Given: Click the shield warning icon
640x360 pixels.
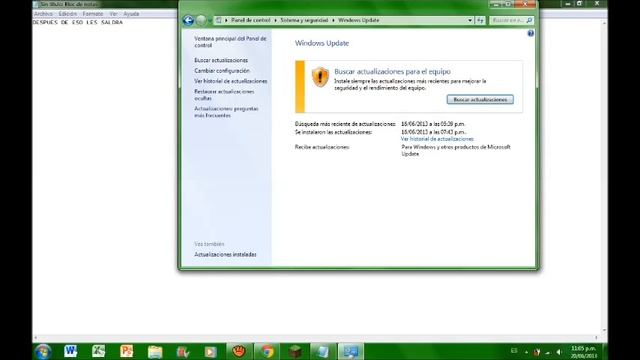Looking at the screenshot, I should coord(320,77).
